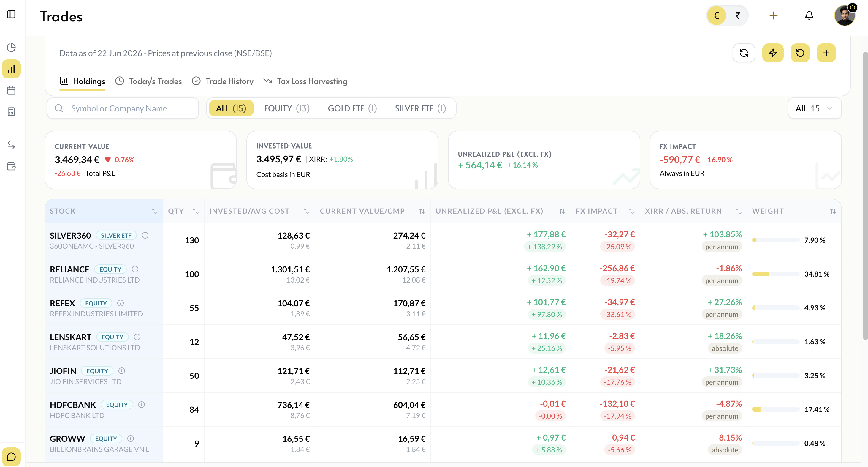Open notifications bell
868x467 pixels.
point(809,15)
